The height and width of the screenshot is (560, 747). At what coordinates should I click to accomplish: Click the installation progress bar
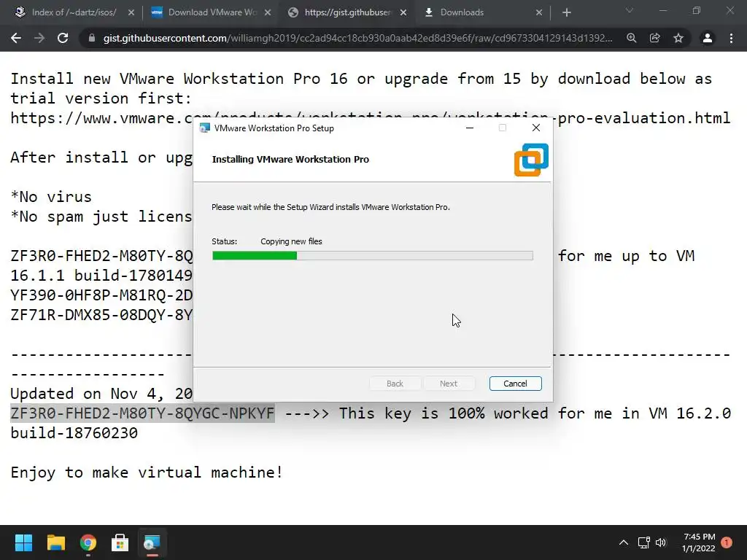point(373,256)
